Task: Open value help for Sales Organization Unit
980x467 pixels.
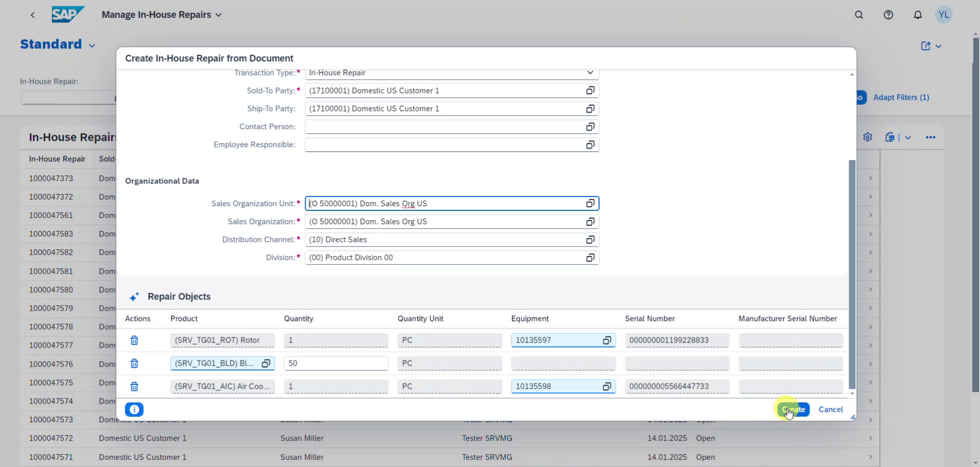Action: (590, 204)
